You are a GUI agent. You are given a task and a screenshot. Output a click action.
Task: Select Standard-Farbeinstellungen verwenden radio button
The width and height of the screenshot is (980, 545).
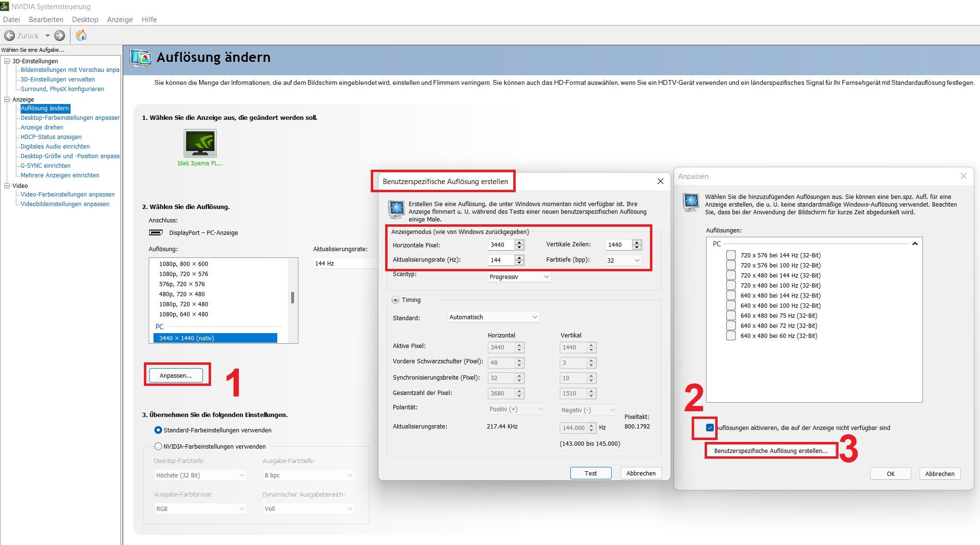point(158,430)
